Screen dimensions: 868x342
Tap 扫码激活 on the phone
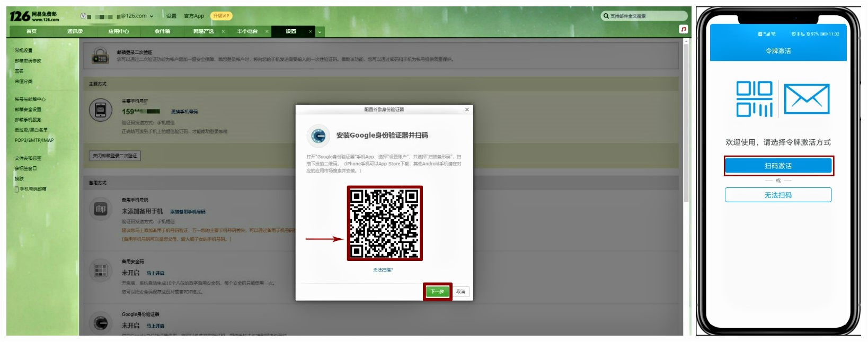tap(778, 166)
